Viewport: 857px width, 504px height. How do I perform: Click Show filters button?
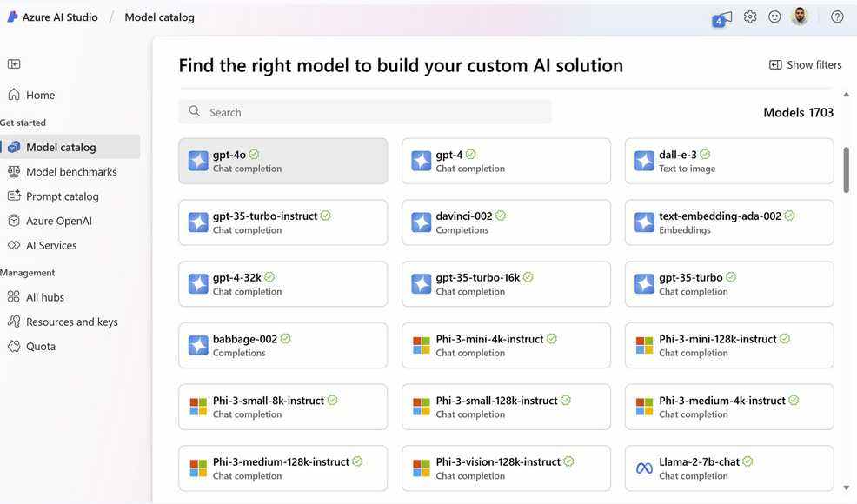(805, 65)
